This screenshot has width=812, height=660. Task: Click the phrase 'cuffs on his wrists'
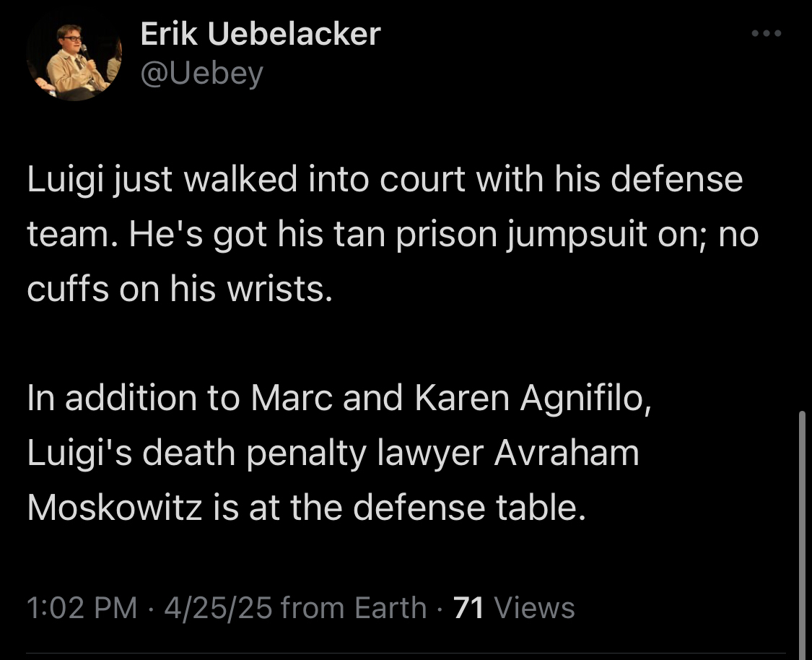tap(178, 289)
